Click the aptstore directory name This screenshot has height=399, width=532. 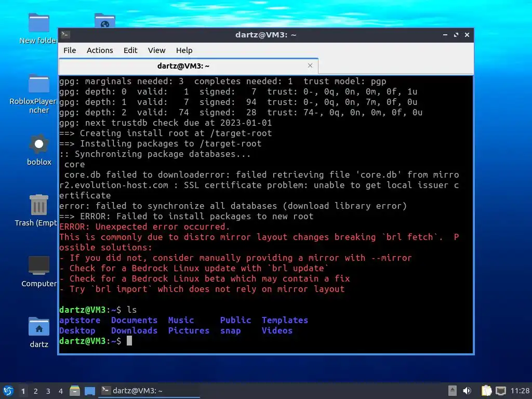click(x=79, y=320)
